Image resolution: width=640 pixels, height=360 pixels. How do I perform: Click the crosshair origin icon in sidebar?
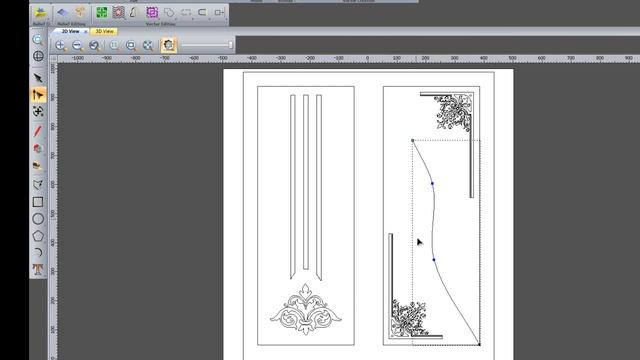pyautogui.click(x=38, y=56)
